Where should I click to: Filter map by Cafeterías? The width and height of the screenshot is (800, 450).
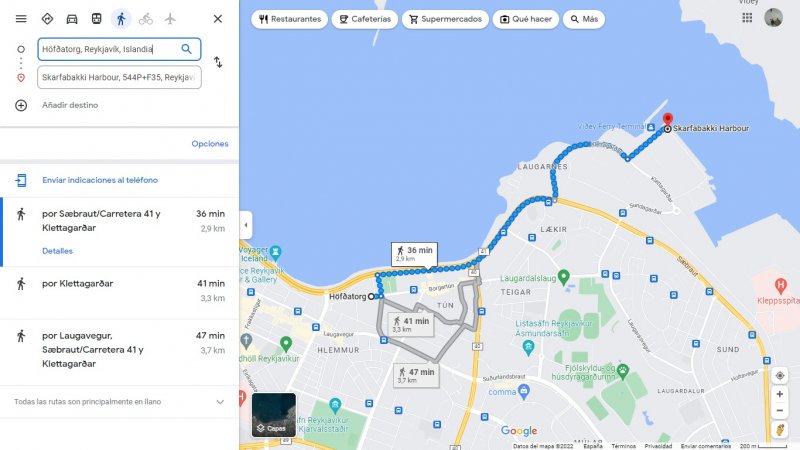tap(365, 19)
